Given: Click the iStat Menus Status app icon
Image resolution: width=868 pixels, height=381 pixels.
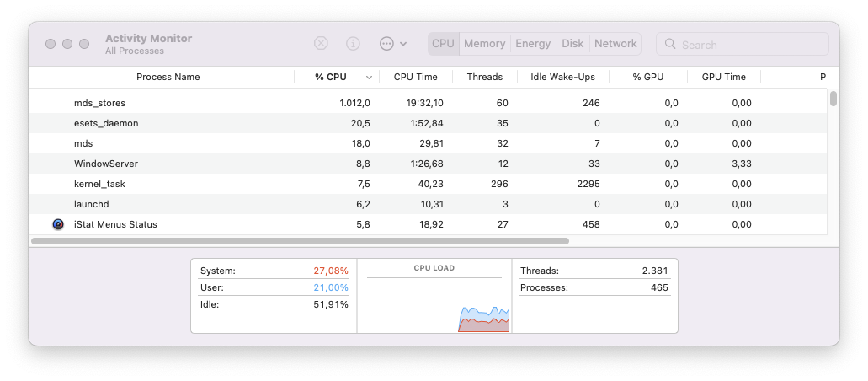Looking at the screenshot, I should (x=58, y=224).
